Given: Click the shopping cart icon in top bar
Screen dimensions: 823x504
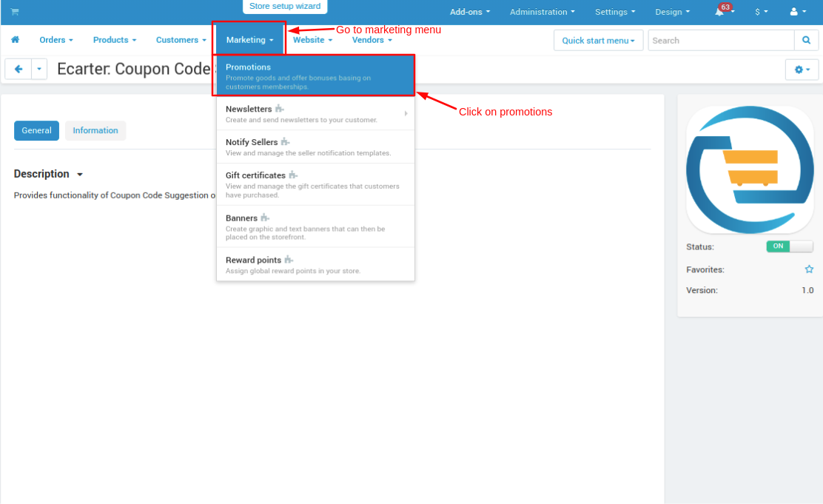Looking at the screenshot, I should (x=15, y=12).
